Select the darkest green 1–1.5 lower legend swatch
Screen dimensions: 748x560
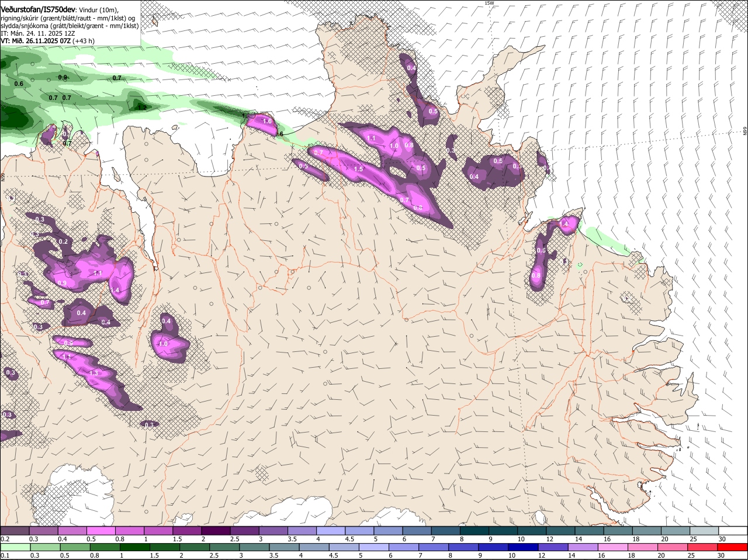[134, 548]
